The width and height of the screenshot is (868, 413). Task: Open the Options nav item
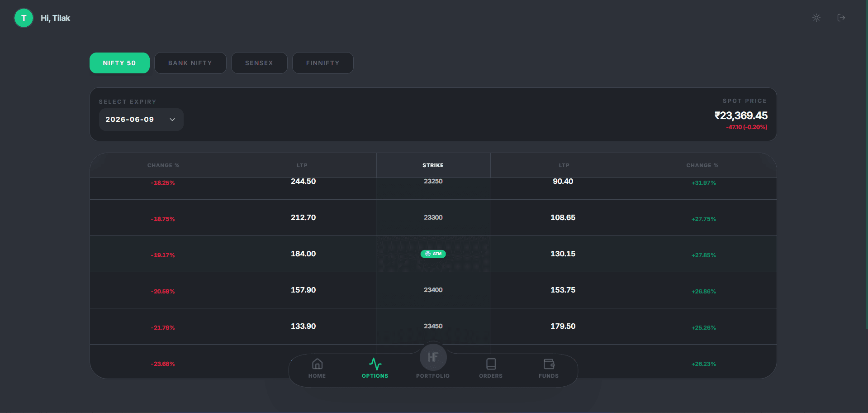(375, 369)
